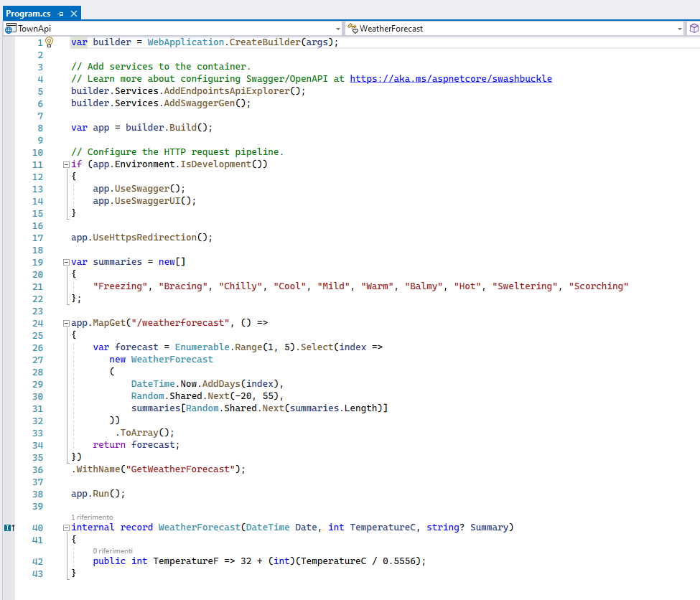Click the TownApi project icon
This screenshot has width=700, height=600.
(9, 29)
